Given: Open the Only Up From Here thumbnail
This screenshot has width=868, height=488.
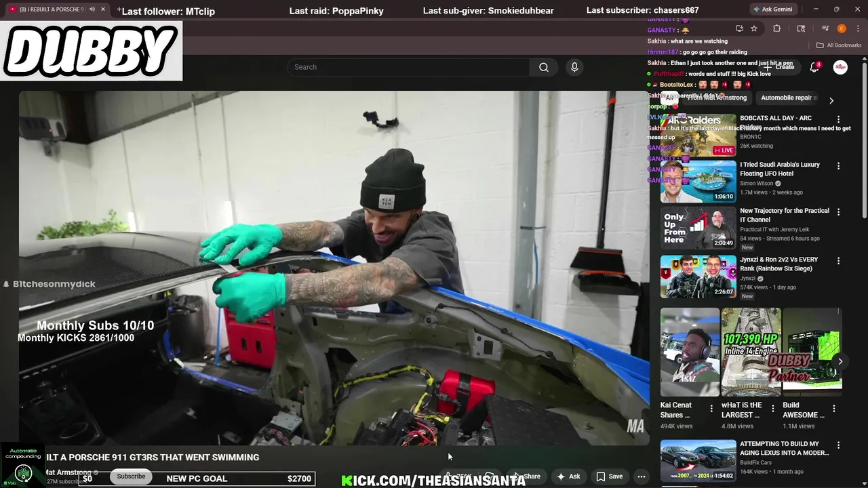Looking at the screenshot, I should (698, 228).
